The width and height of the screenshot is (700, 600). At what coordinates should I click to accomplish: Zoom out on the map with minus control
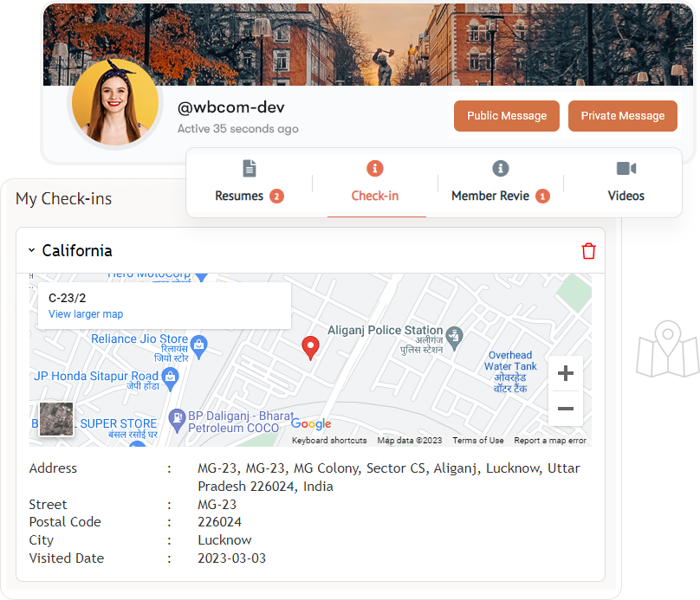coord(565,409)
